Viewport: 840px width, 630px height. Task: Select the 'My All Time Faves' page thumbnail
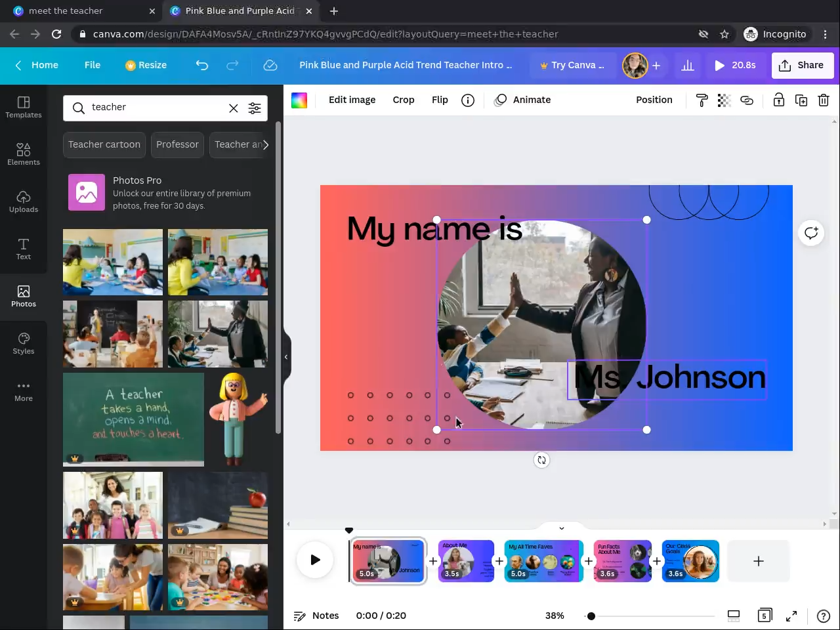pos(544,561)
